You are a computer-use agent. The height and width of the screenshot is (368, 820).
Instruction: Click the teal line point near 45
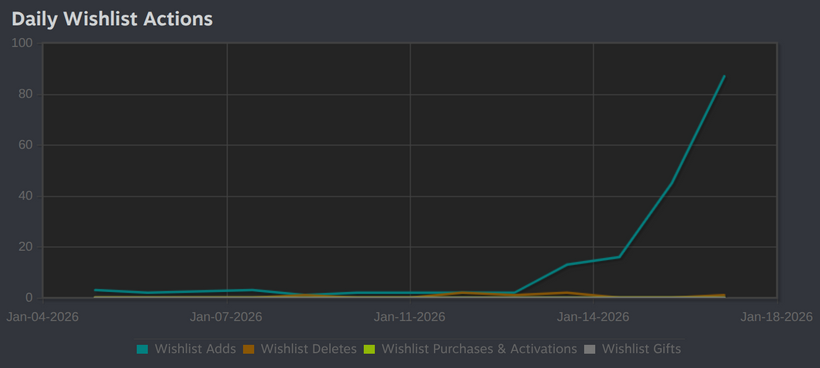click(671, 183)
